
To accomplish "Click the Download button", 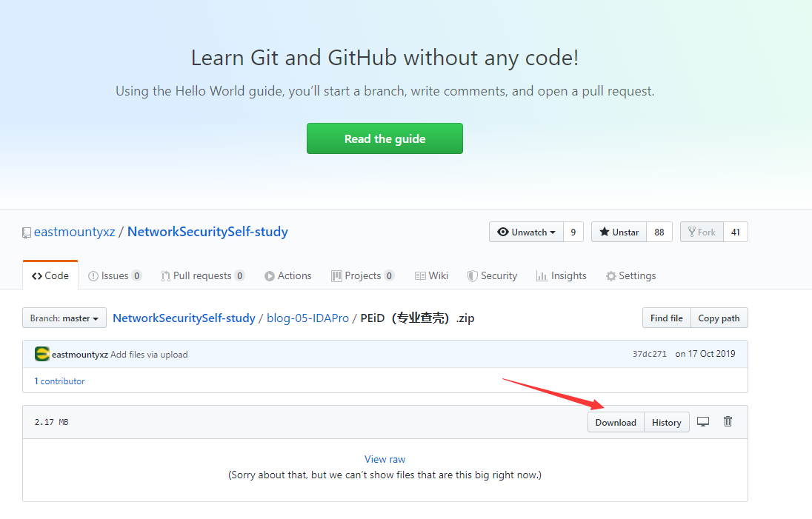I will tap(616, 422).
